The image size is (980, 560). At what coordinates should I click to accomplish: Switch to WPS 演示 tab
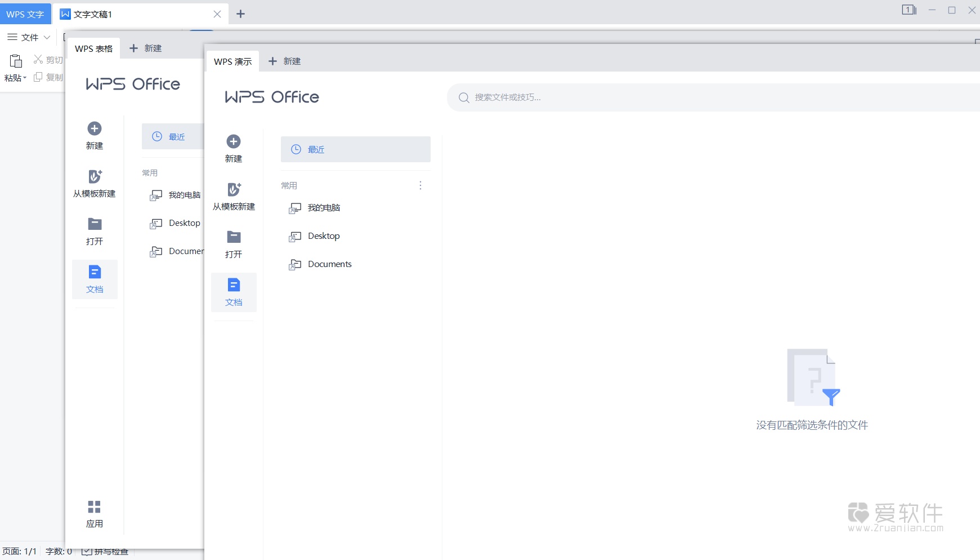pyautogui.click(x=232, y=61)
